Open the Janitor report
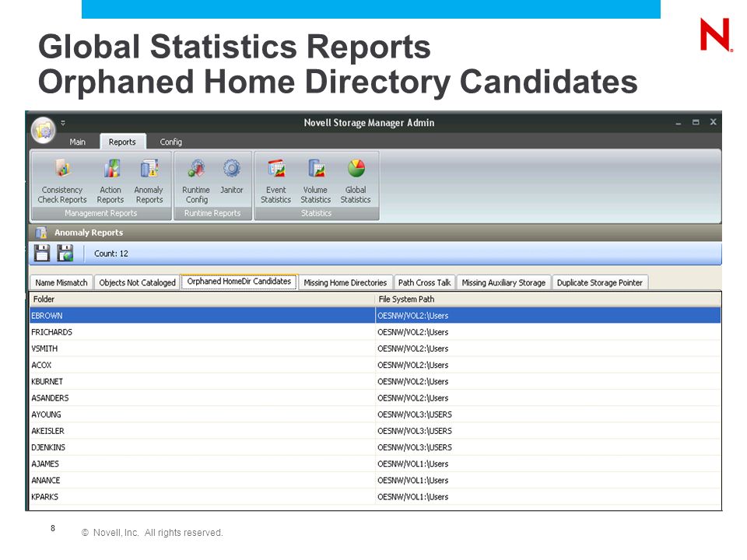 click(x=232, y=177)
